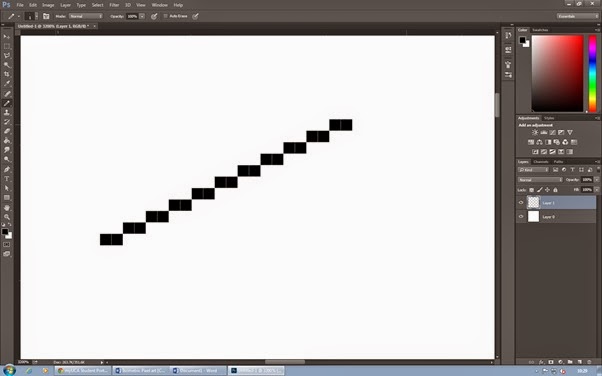Create a new layer in Layers panel

580,362
